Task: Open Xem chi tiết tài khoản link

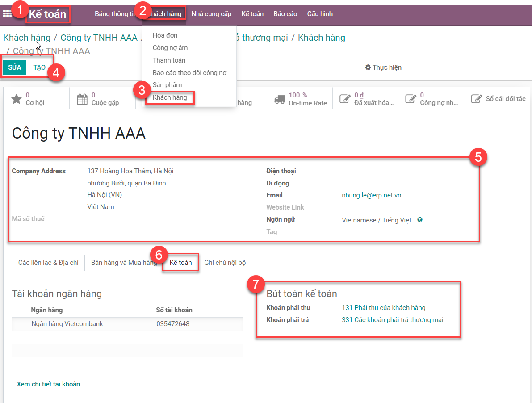Action: coord(48,384)
